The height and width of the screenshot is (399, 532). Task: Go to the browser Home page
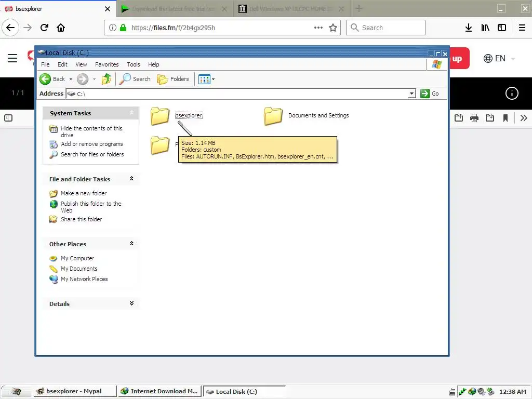point(61,28)
